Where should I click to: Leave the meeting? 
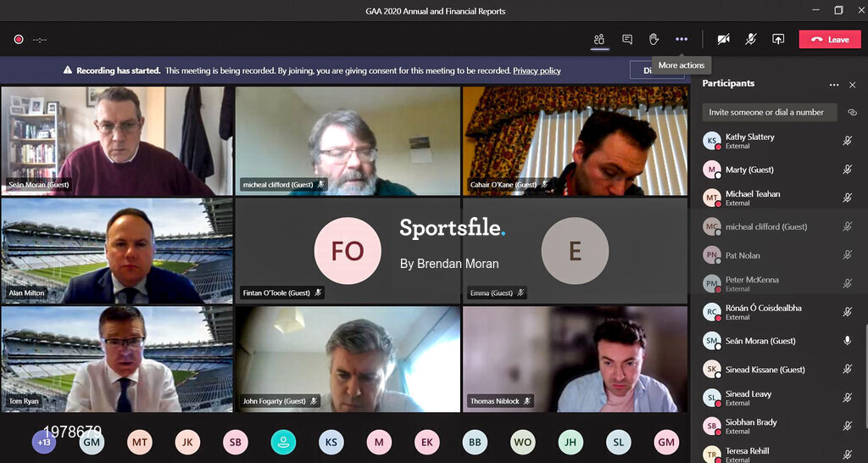(830, 39)
